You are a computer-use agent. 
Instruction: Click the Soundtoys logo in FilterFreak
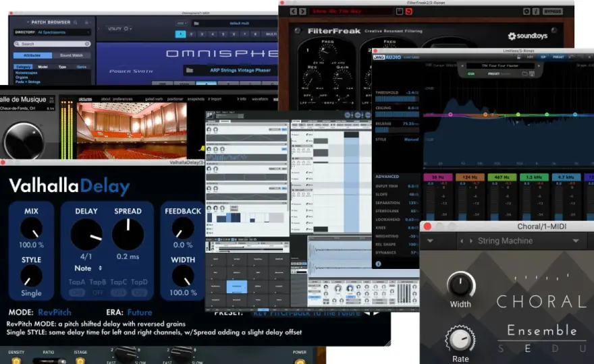point(527,36)
